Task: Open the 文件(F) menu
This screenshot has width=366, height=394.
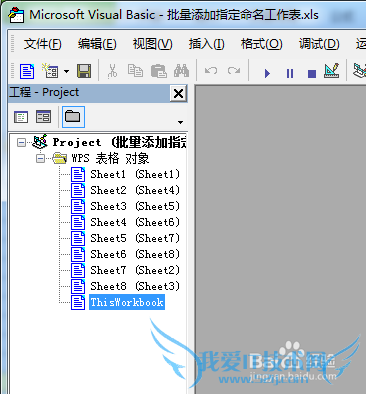Action: (43, 44)
